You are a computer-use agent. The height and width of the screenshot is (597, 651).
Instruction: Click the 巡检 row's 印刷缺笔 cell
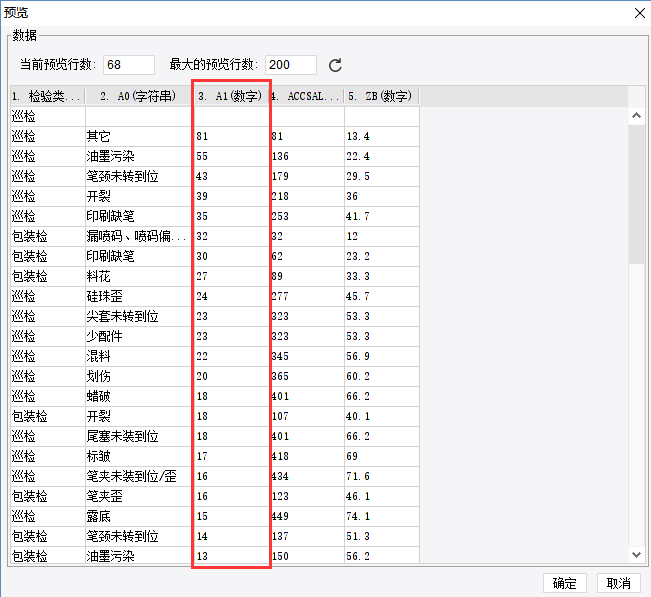pos(139,216)
